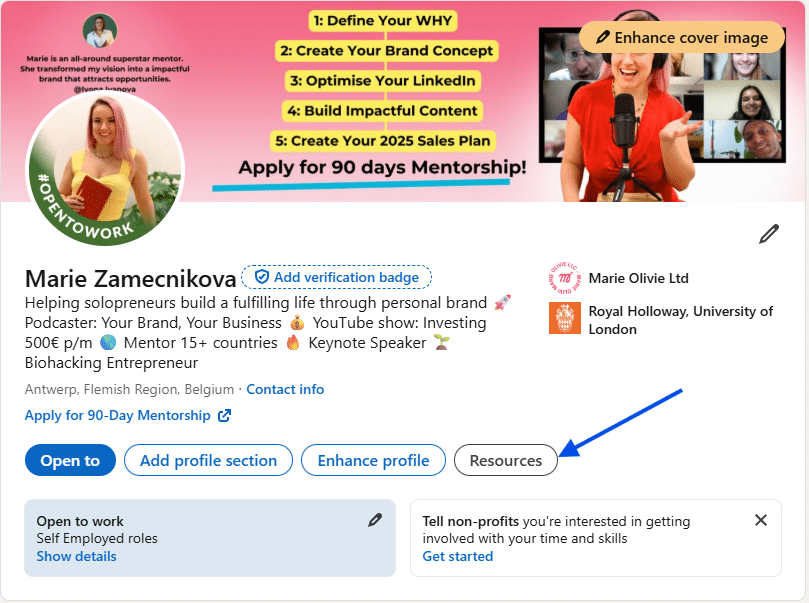Click Get started for non-profits
Screen dimensions: 809x603
click(458, 557)
